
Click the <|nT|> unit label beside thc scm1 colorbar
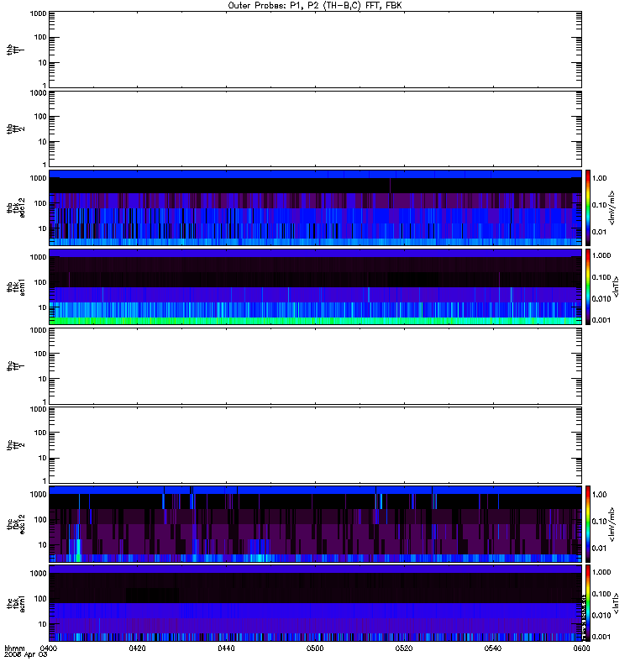click(x=616, y=603)
